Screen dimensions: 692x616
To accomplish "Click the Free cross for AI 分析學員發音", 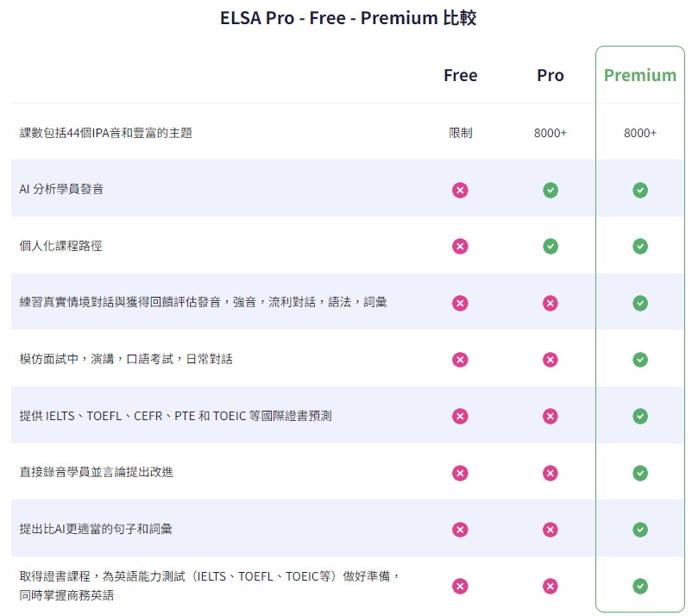I will 460,190.
